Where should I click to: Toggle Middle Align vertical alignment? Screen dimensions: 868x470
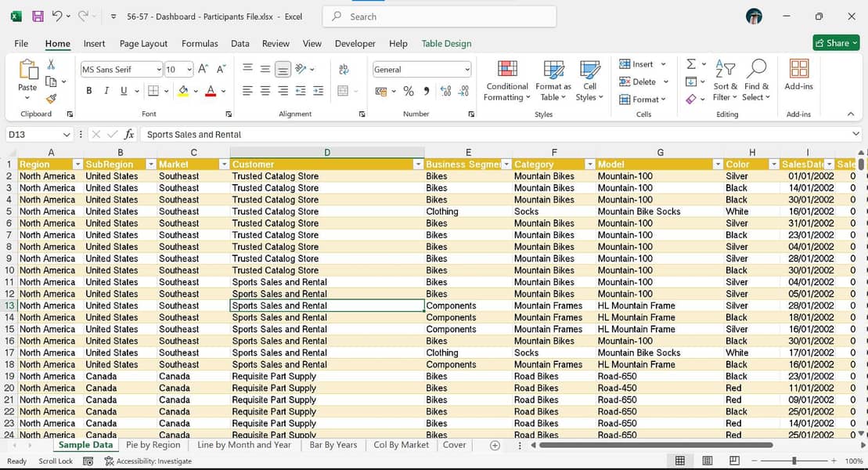tap(265, 69)
